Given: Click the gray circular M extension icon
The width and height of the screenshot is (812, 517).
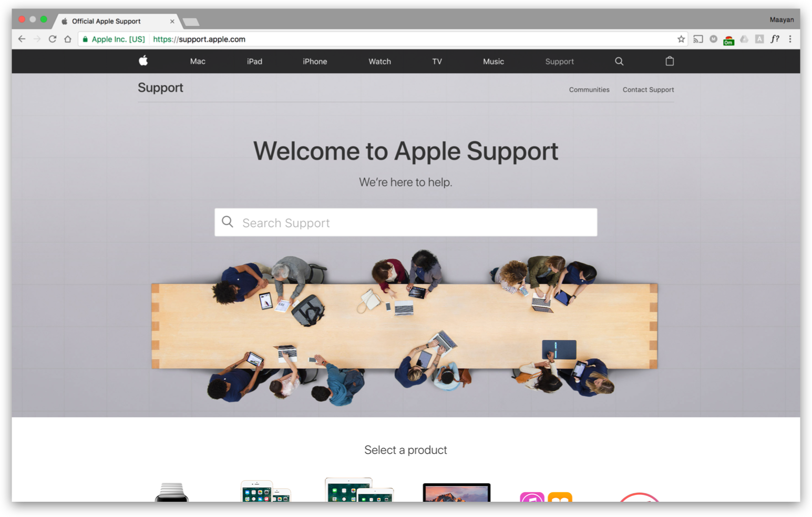Looking at the screenshot, I should click(713, 39).
